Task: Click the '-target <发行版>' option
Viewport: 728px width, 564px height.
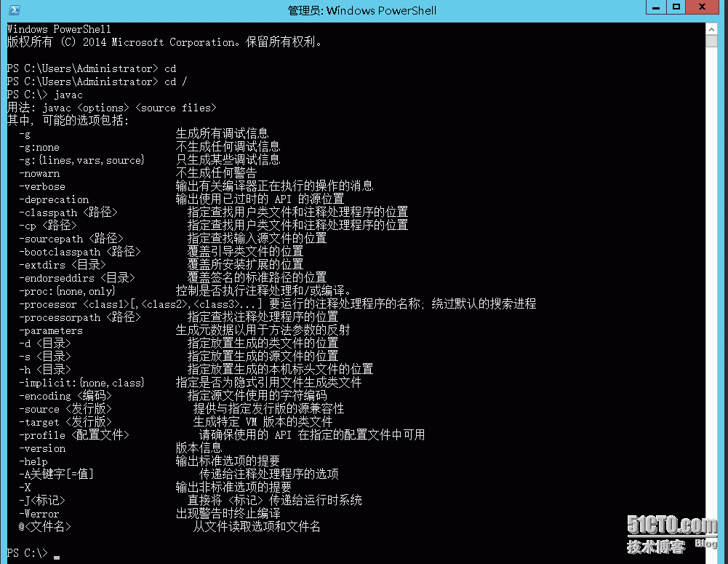Action: [x=65, y=422]
